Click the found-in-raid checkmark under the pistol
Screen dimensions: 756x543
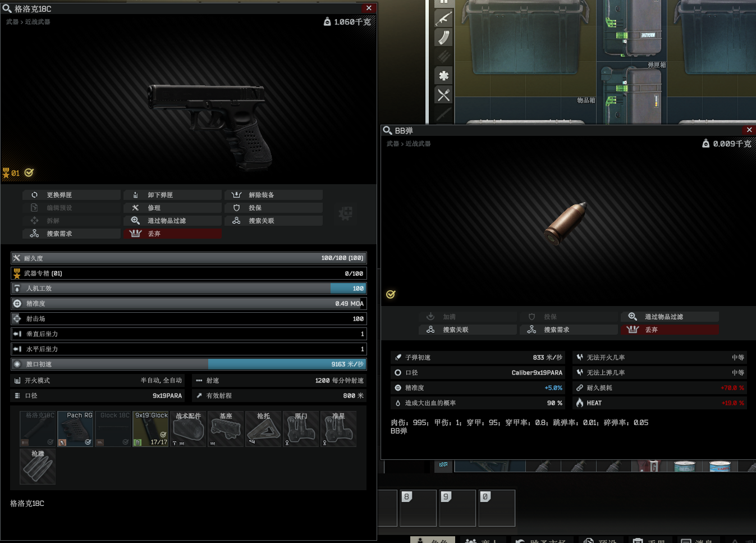pos(29,173)
